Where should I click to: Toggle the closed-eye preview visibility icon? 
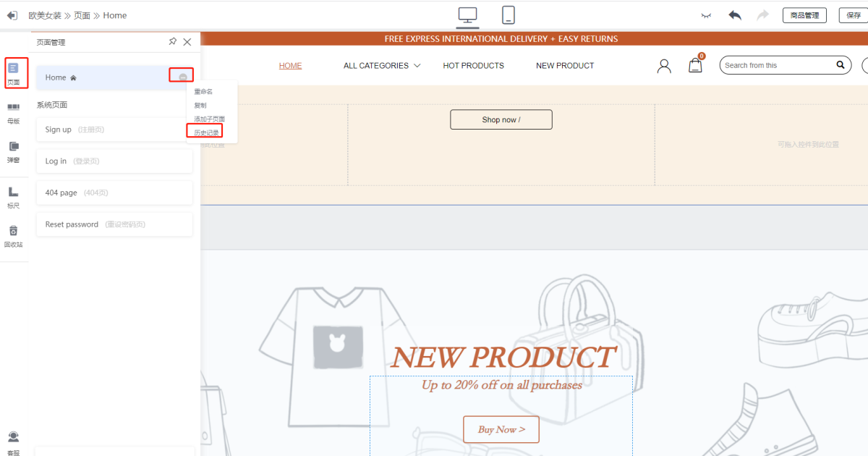tap(707, 15)
